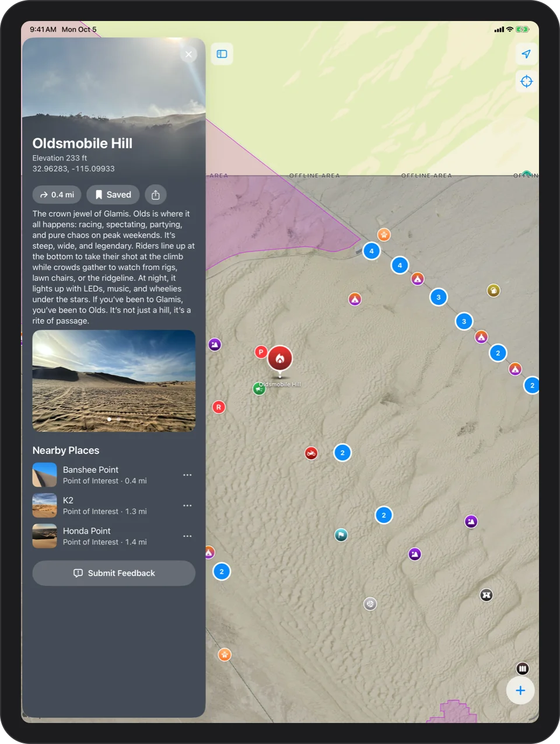560x744 pixels.
Task: Open the Honda Point thumbnail
Action: pyautogui.click(x=44, y=536)
